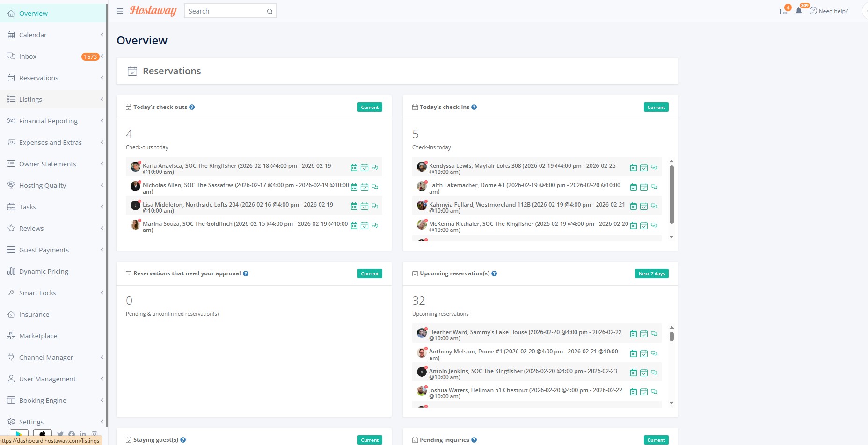Screen dimensions: 868x445
Task: Expand the Financial Reporting sidebar chevron
Action: pyautogui.click(x=102, y=121)
